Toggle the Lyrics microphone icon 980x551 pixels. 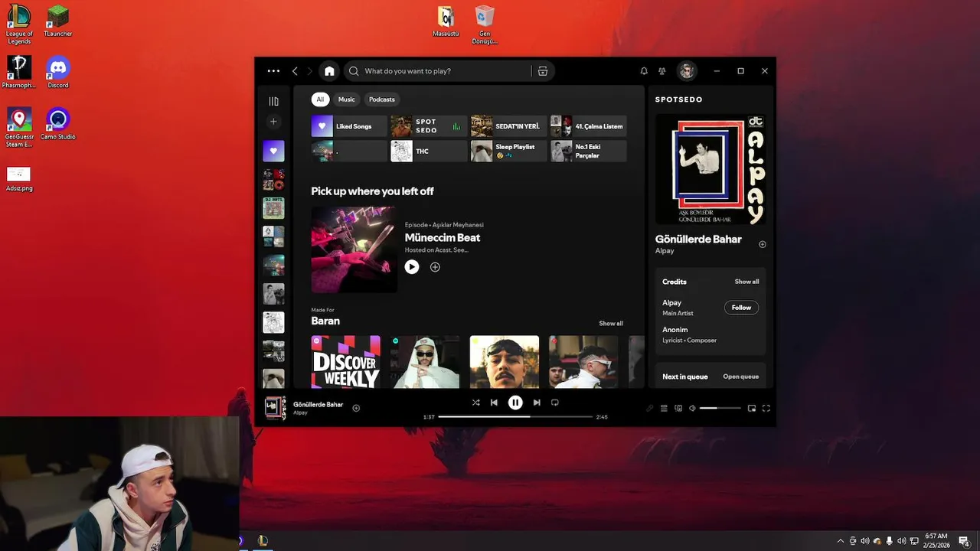[x=649, y=409]
